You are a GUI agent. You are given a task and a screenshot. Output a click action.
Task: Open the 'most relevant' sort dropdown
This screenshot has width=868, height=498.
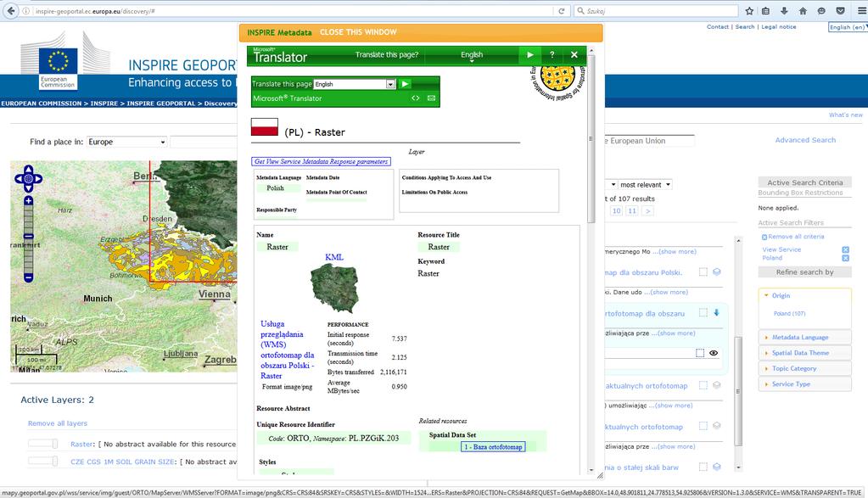[x=645, y=184]
